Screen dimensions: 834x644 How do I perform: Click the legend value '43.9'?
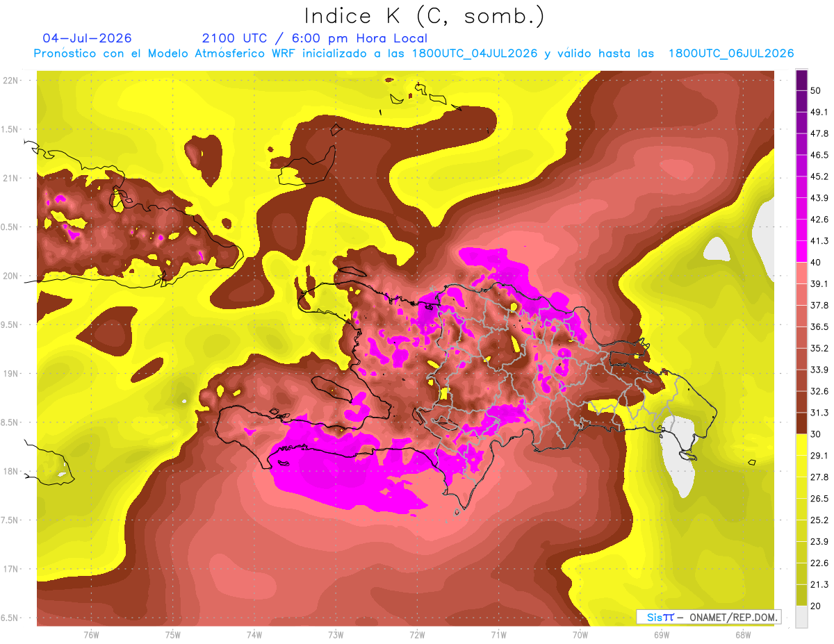point(820,199)
